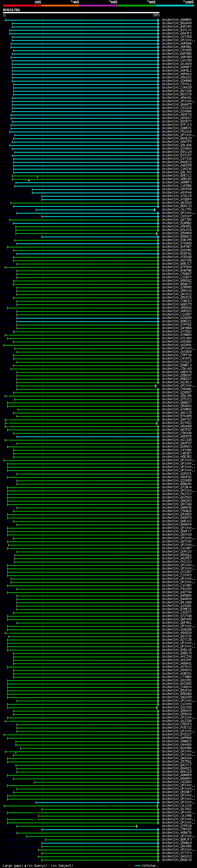Open hit UniRef100_C5Y895
This screenshot has height=868, width=197.
tap(176, 50)
